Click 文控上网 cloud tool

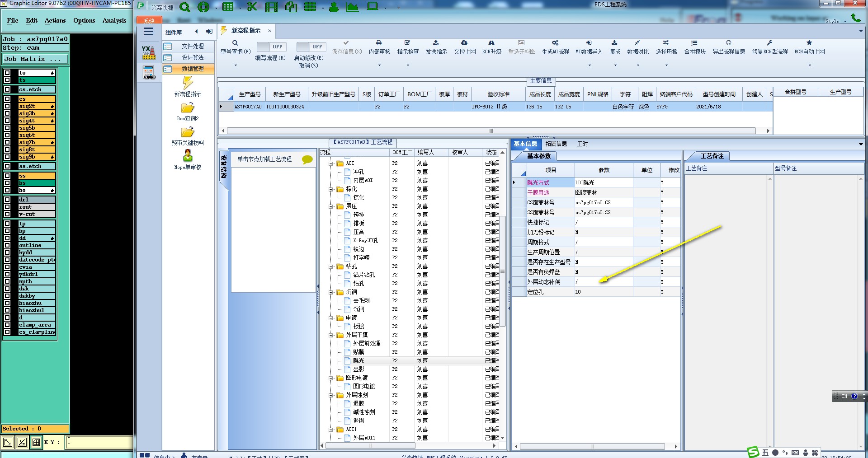pos(465,47)
